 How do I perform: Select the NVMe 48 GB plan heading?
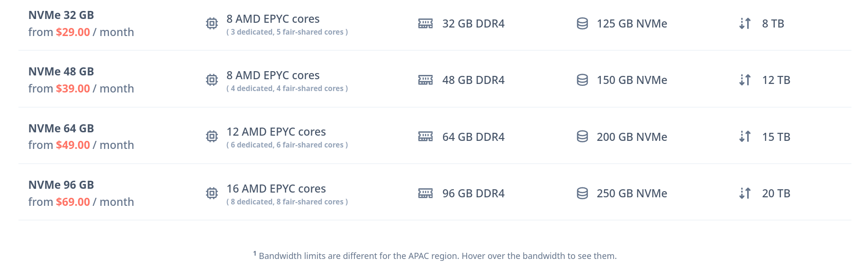[x=61, y=72]
